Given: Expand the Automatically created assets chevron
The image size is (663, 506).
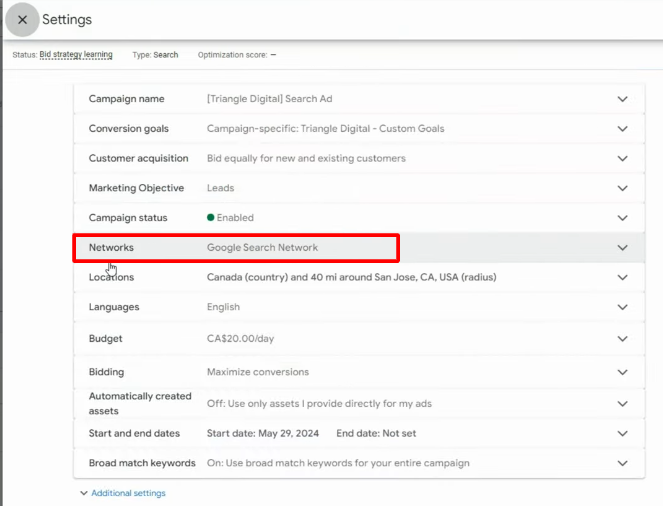Looking at the screenshot, I should 622,404.
